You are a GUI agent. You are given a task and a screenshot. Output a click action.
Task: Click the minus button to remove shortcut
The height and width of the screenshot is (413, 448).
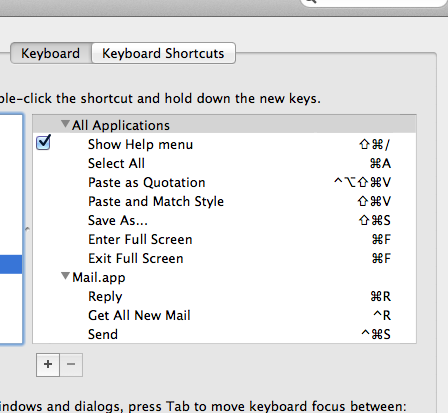(71, 365)
